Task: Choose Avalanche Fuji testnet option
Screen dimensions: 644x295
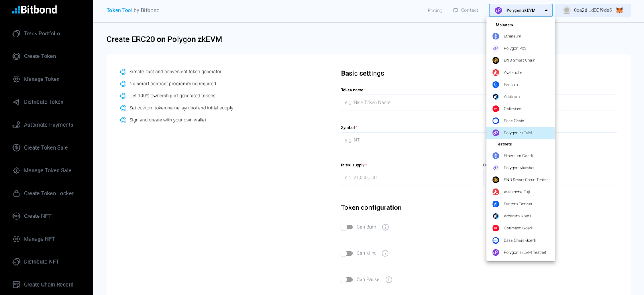Action: point(516,192)
